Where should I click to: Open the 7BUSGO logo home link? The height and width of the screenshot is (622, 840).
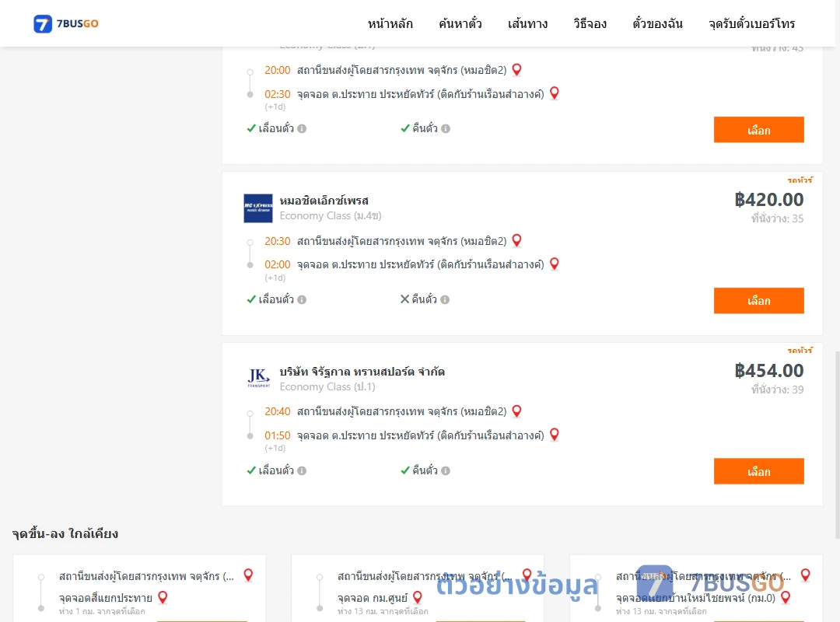(66, 23)
